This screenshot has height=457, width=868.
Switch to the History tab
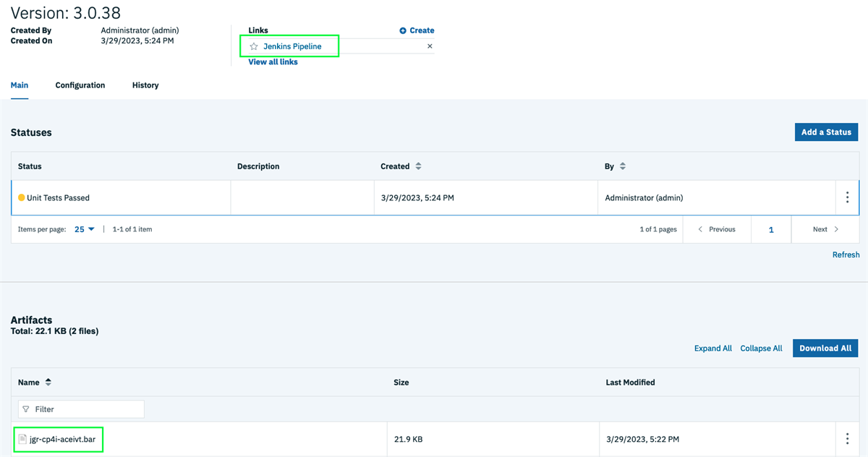145,85
